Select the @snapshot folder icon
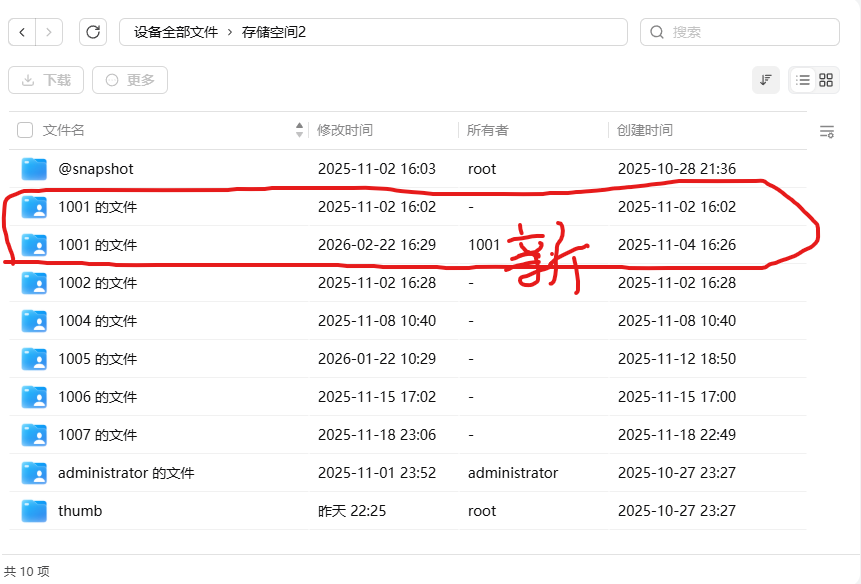This screenshot has height=584, width=861. coord(34,169)
